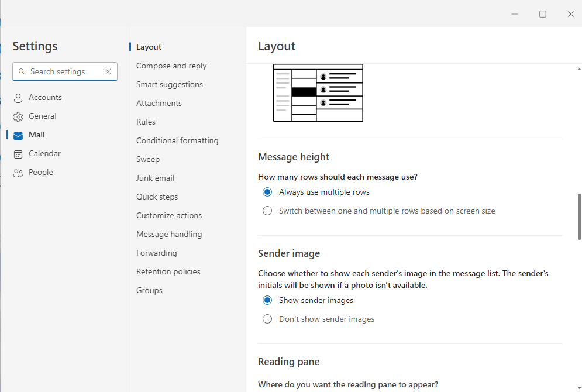Image resolution: width=582 pixels, height=392 pixels.
Task: Open Customize actions settings
Action: (169, 216)
